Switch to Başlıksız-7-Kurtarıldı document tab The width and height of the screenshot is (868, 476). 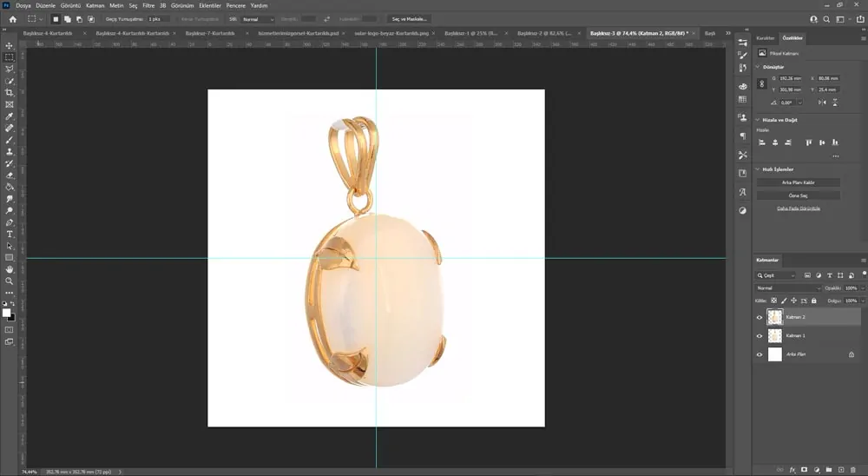click(210, 33)
